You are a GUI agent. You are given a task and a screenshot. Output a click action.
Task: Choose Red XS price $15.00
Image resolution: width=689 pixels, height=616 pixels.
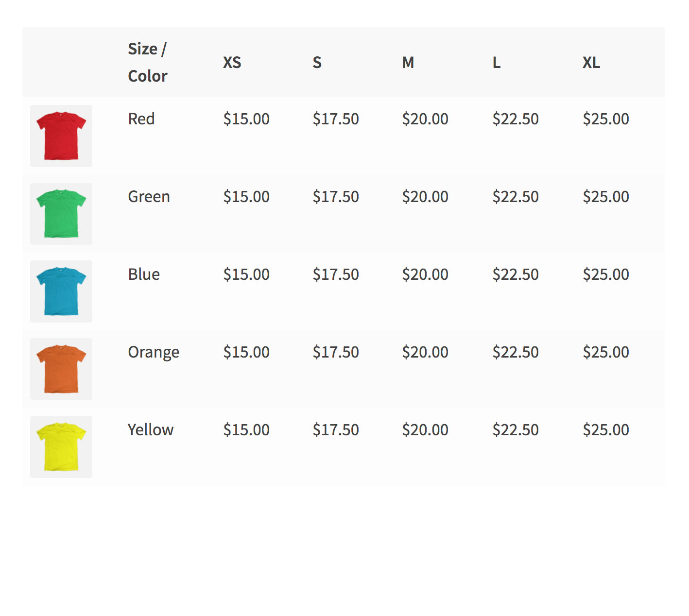coord(246,119)
